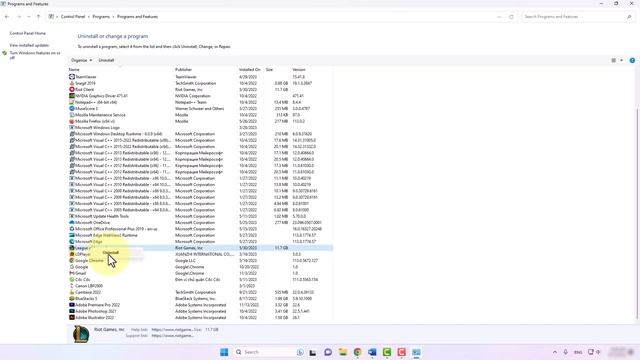This screenshot has width=640, height=360.
Task: Sort by the Name column header
Action: [74, 70]
